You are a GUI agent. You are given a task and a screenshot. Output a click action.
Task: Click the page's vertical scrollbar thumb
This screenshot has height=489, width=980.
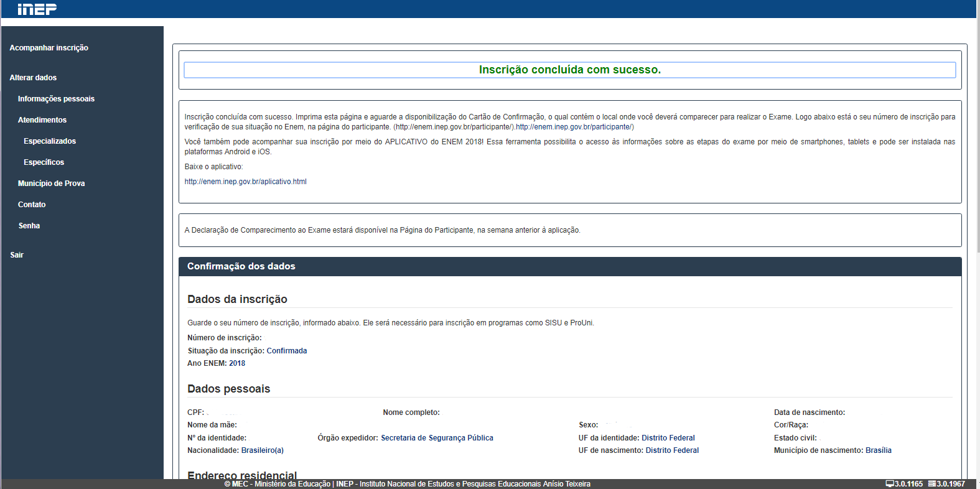[x=978, y=126]
